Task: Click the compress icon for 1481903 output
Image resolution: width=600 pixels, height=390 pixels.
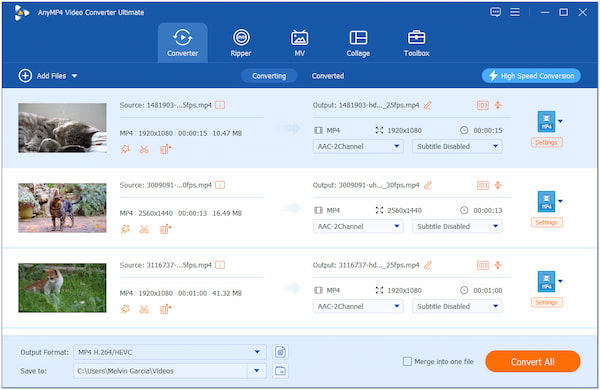Action: point(498,105)
